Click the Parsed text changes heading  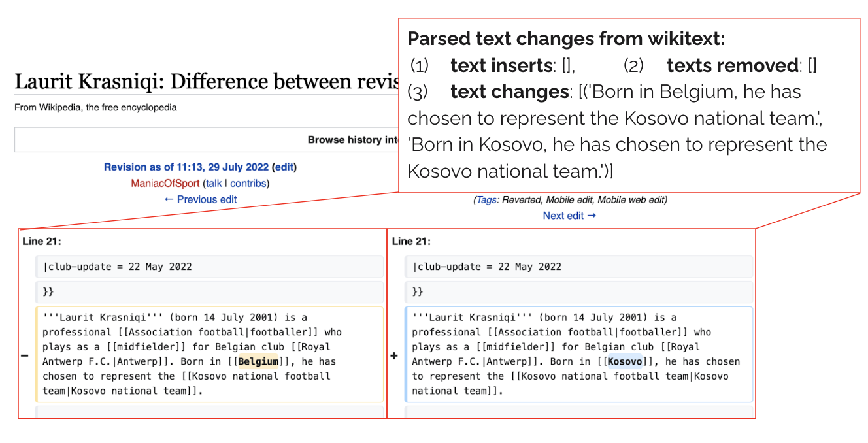(566, 39)
